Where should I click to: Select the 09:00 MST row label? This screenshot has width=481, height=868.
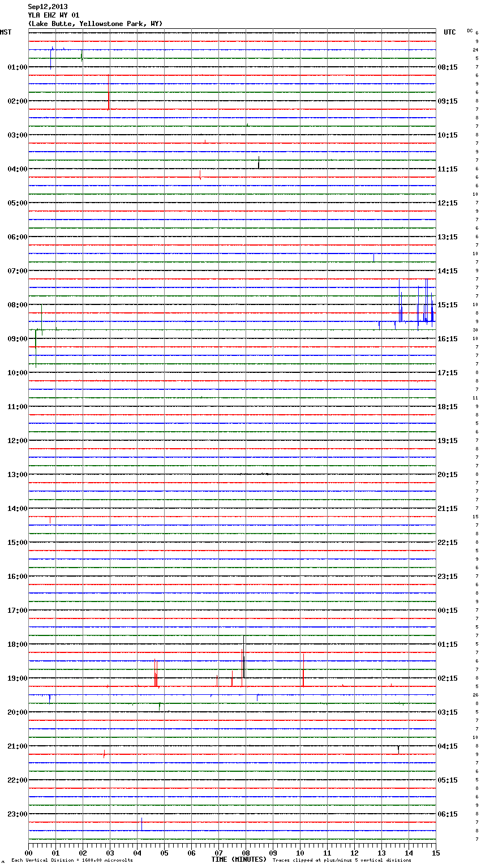pyautogui.click(x=18, y=339)
